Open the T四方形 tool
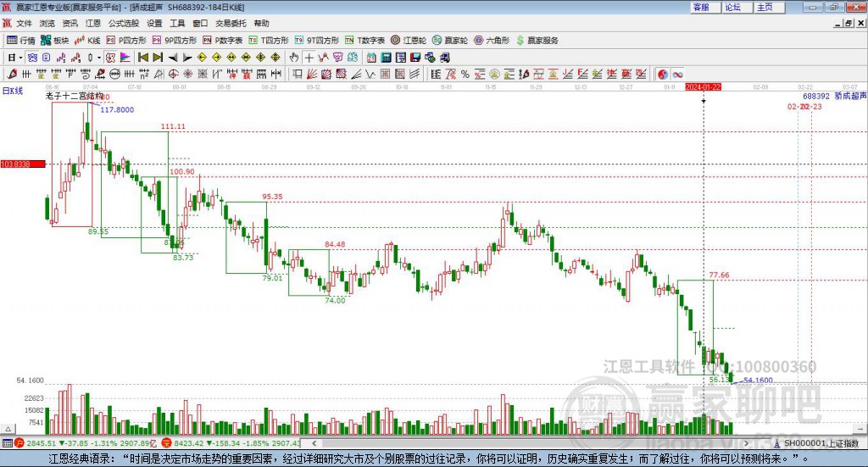This screenshot has width=868, height=467. (x=269, y=41)
